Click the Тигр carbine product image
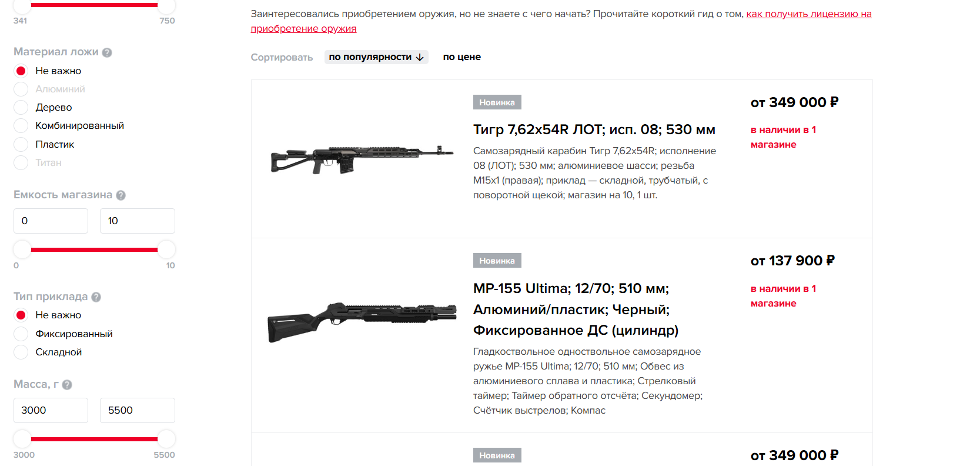The height and width of the screenshot is (466, 980). point(362,159)
